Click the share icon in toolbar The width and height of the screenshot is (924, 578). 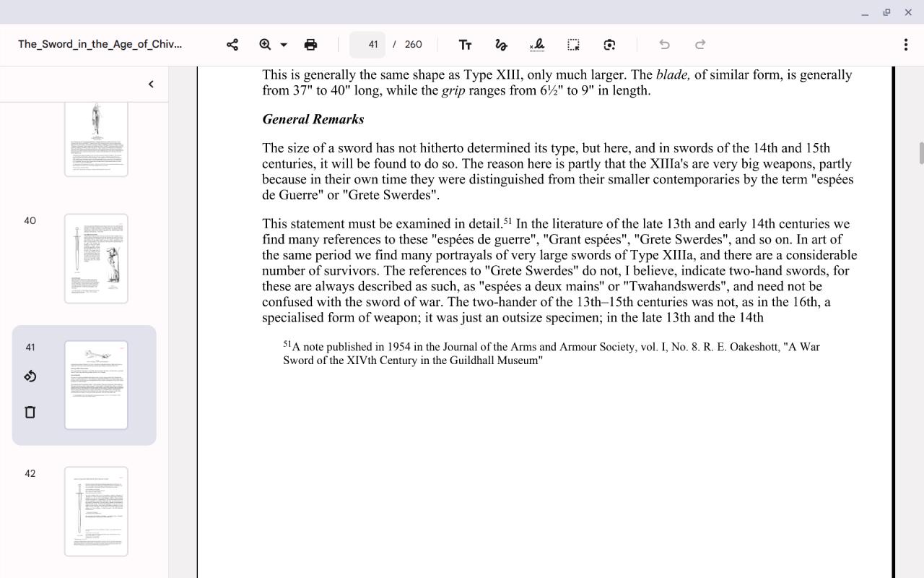232,45
